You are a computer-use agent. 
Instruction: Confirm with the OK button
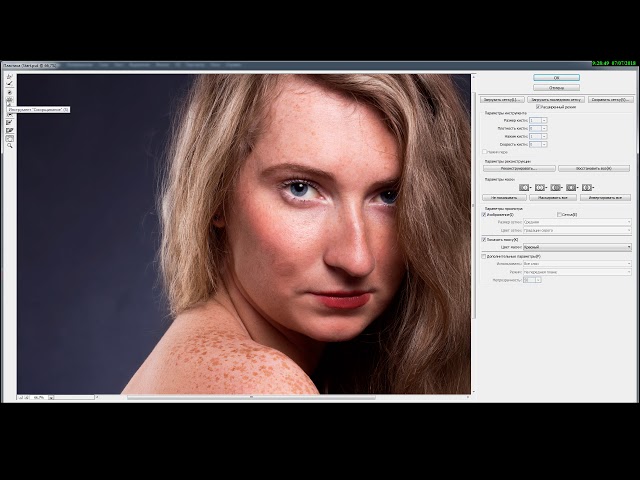pyautogui.click(x=556, y=78)
